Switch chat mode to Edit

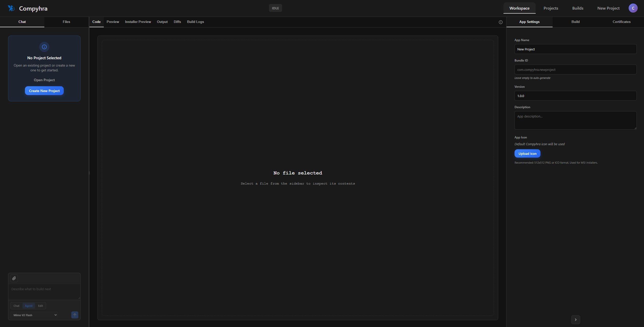click(41, 306)
